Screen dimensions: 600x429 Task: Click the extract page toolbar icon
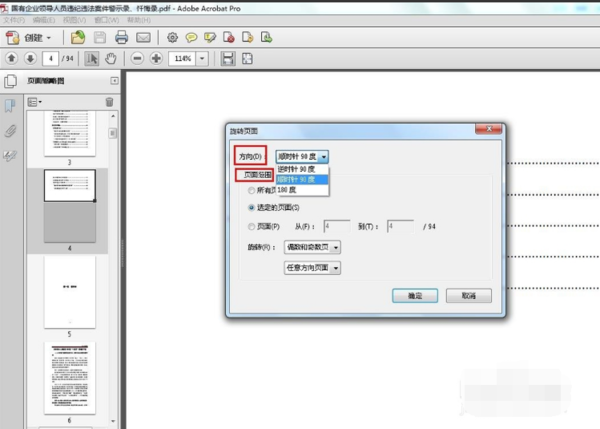point(248,38)
